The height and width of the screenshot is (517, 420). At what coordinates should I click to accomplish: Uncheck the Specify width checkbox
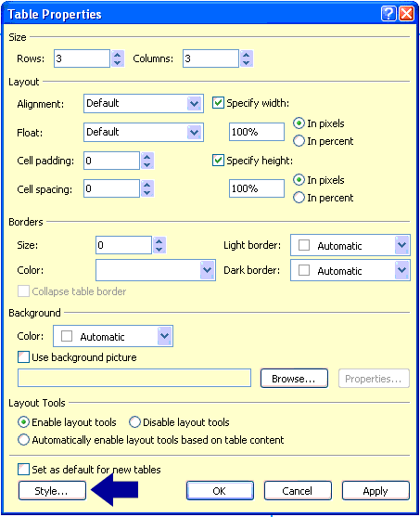pos(218,103)
